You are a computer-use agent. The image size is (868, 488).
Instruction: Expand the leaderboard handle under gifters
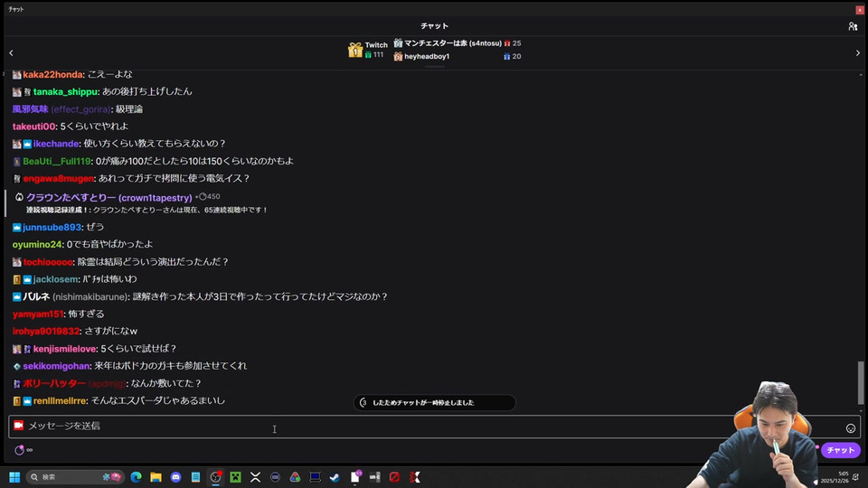tap(435, 66)
